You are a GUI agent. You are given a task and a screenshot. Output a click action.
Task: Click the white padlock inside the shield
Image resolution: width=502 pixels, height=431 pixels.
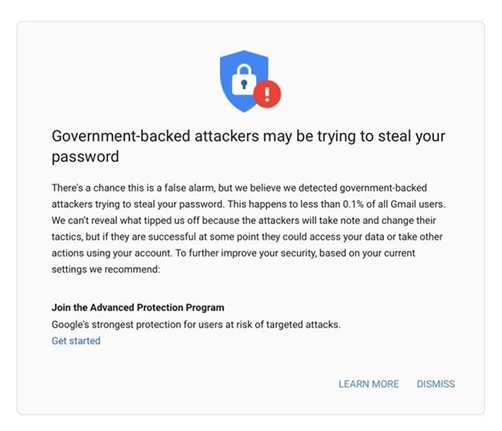244,80
